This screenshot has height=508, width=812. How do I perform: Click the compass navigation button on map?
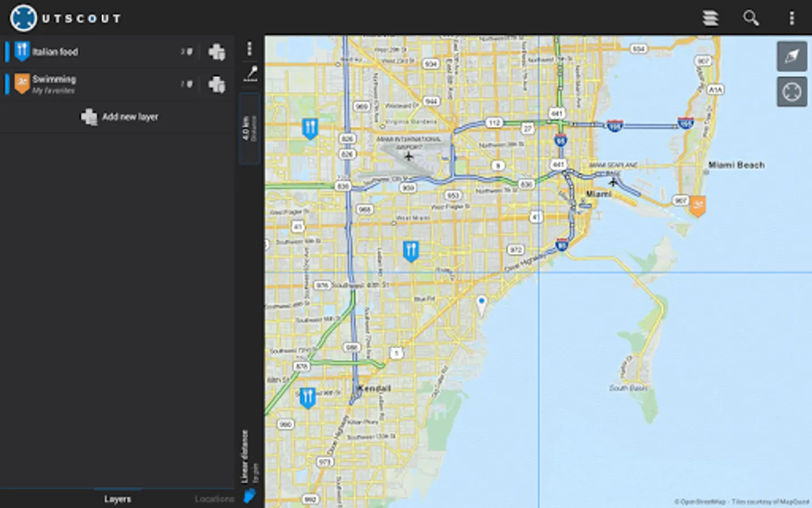[x=792, y=56]
